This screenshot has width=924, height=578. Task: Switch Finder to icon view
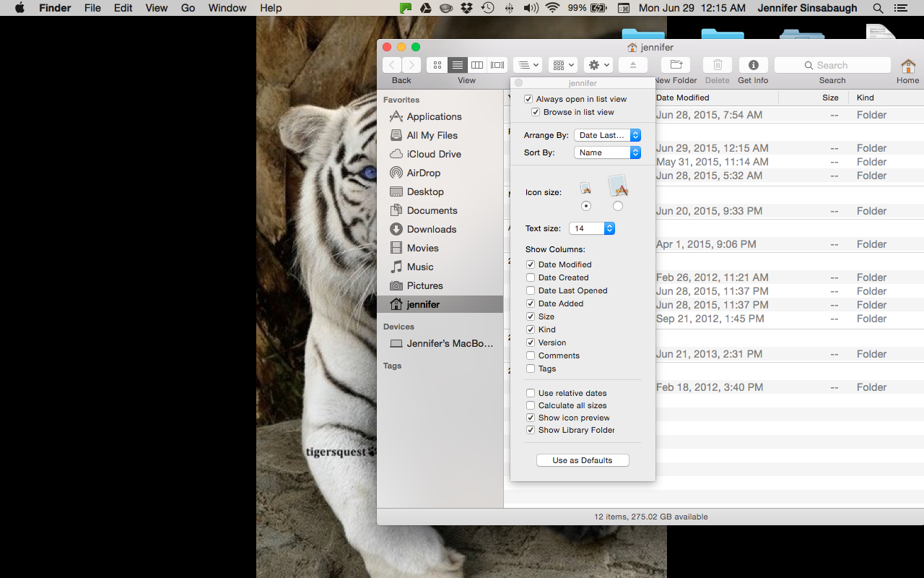[437, 65]
